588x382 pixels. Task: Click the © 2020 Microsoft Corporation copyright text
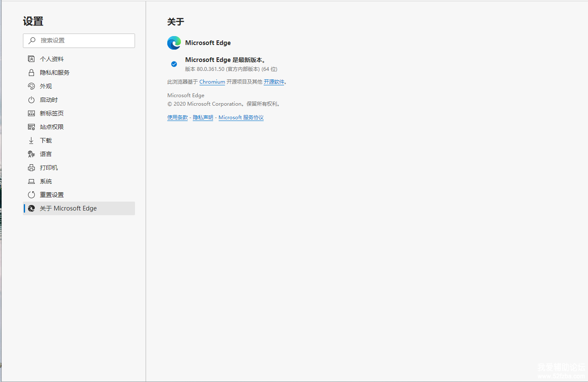tap(224, 104)
